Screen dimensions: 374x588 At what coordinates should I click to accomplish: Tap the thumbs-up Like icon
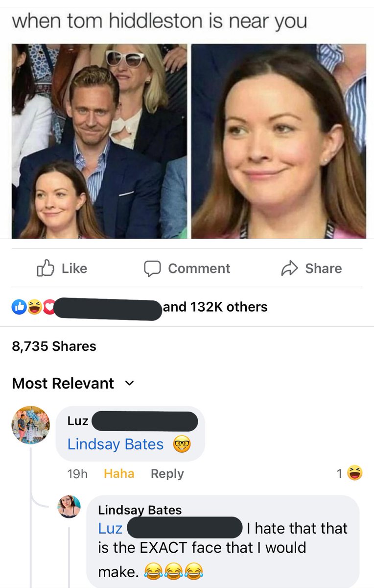(46, 268)
